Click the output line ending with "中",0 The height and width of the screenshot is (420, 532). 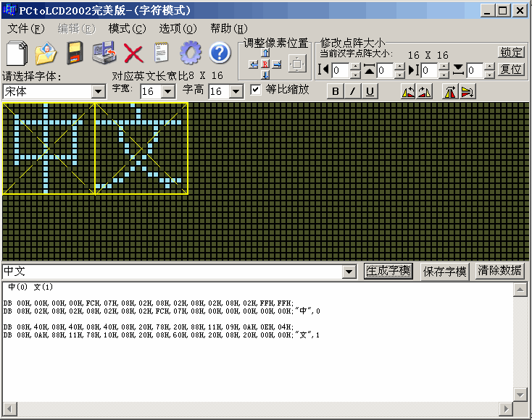pyautogui.click(x=162, y=311)
